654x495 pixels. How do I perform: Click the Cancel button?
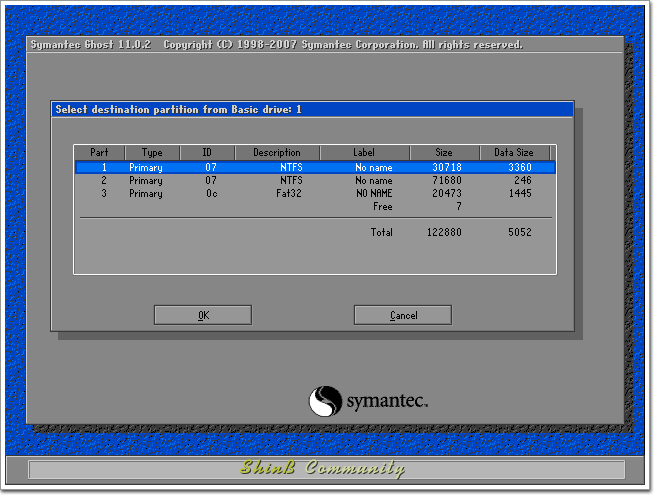pos(403,315)
